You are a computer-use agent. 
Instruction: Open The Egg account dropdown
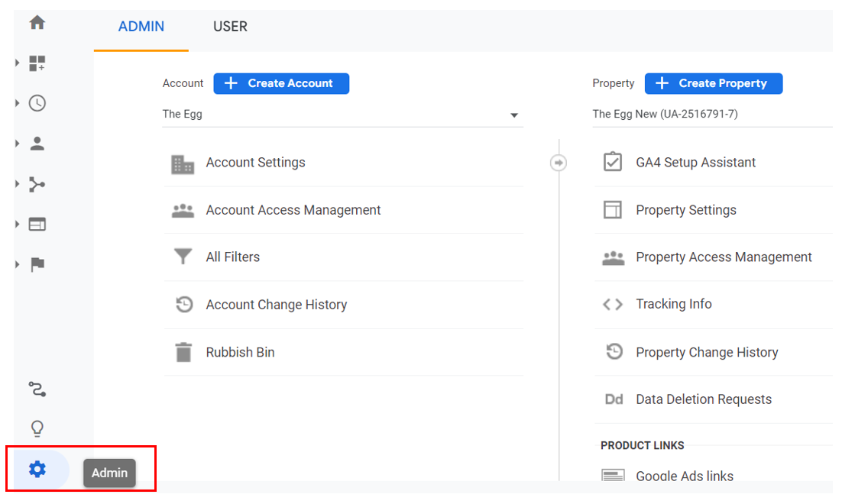[342, 115]
